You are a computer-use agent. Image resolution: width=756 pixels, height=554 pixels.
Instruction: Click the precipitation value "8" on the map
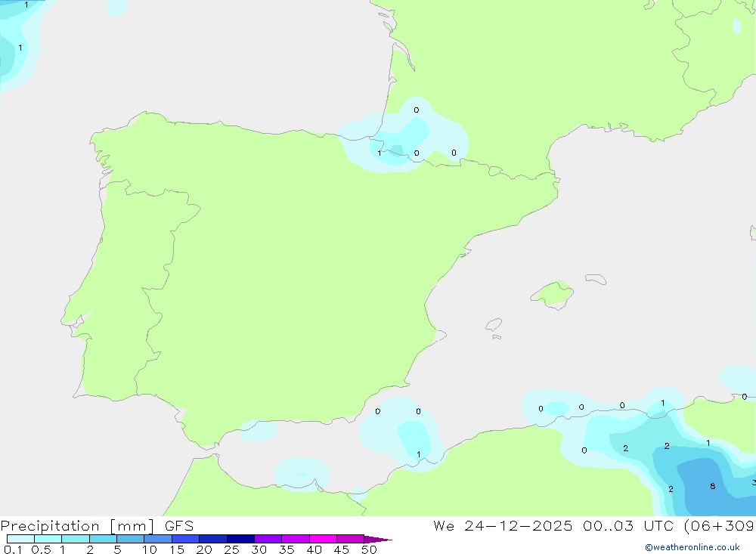[713, 486]
